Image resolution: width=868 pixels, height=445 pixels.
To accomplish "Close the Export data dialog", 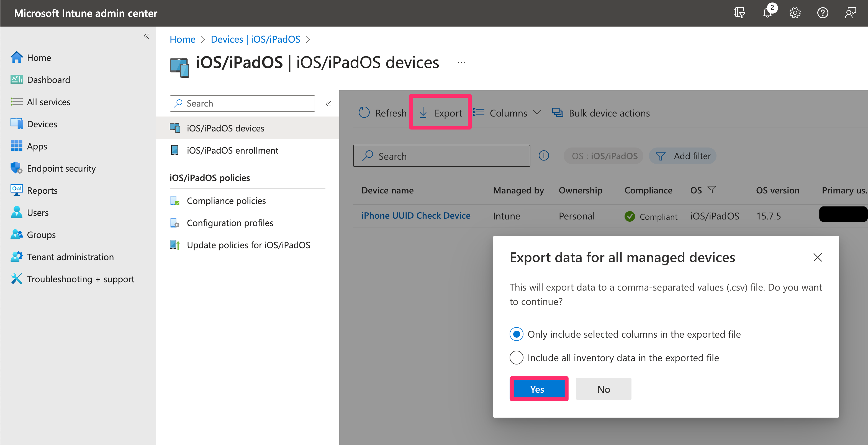I will point(818,257).
